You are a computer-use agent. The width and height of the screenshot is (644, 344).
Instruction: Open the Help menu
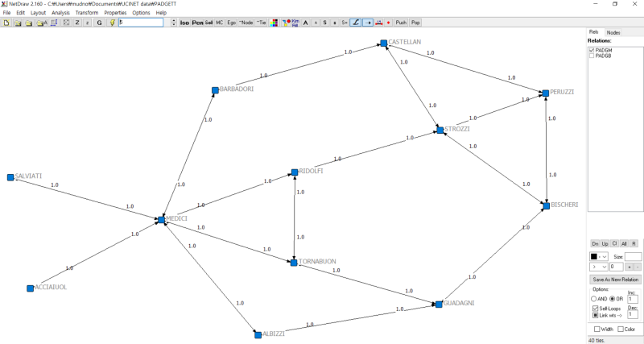click(x=161, y=13)
